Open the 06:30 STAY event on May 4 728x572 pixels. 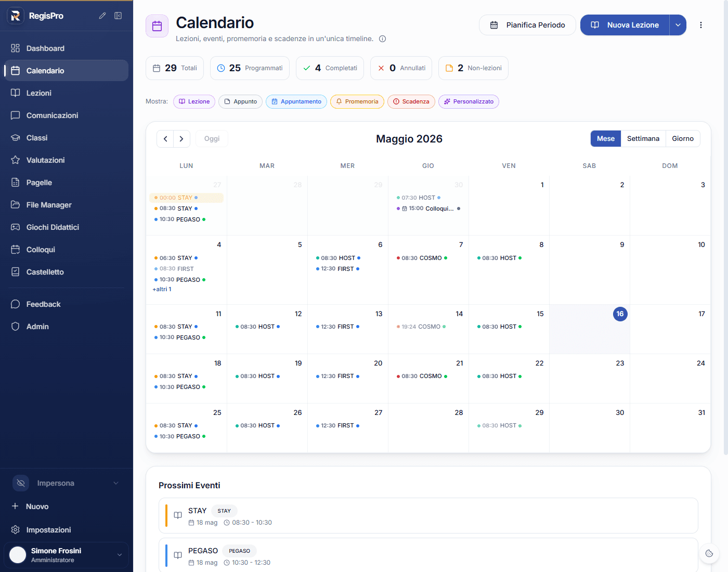pyautogui.click(x=176, y=258)
